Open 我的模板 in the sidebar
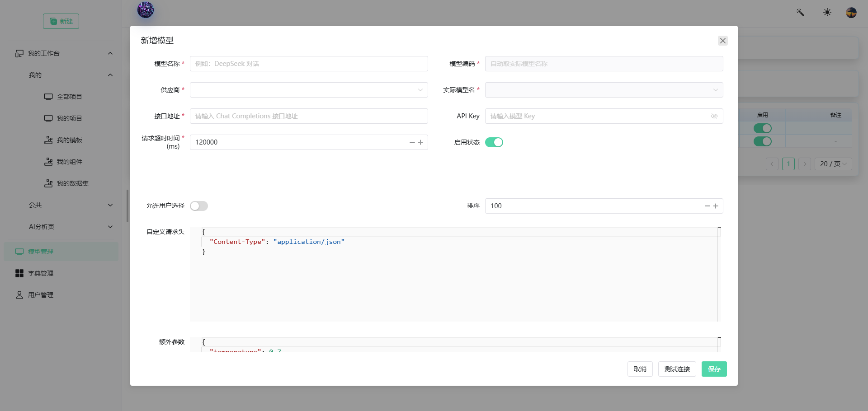This screenshot has height=411, width=868. click(69, 140)
